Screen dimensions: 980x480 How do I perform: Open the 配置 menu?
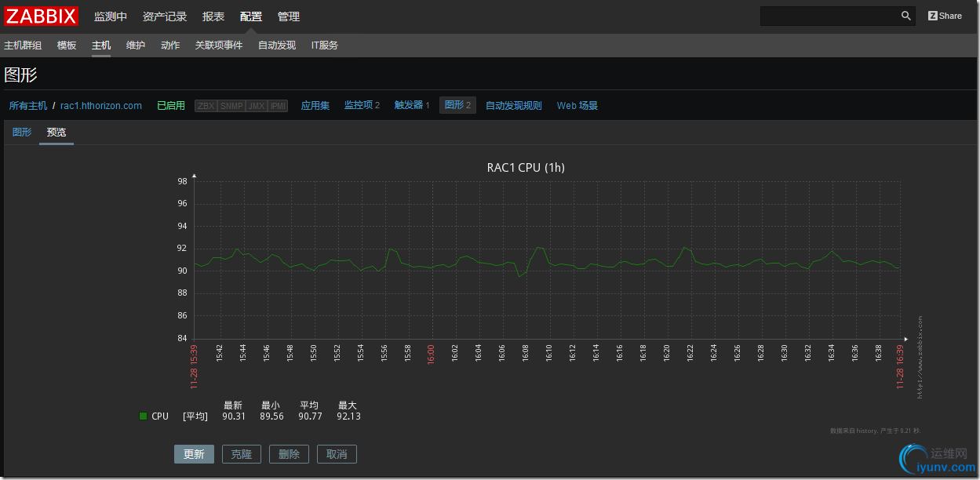251,16
